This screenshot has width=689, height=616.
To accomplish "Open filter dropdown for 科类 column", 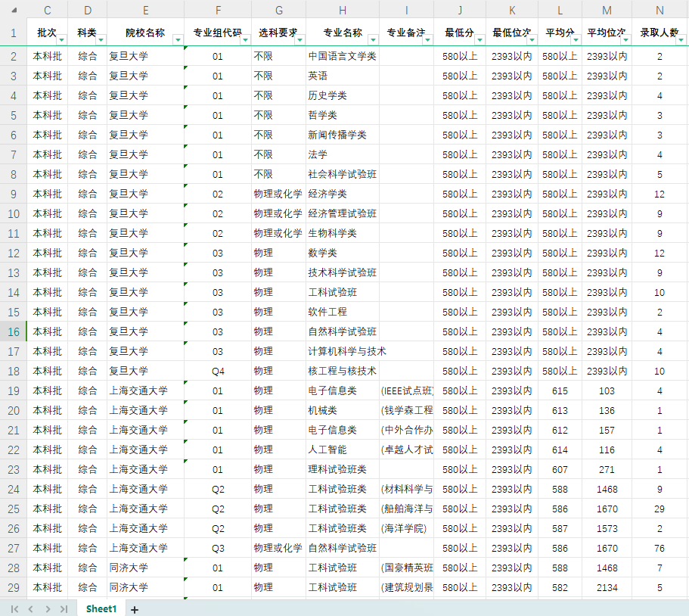I will point(101,40).
